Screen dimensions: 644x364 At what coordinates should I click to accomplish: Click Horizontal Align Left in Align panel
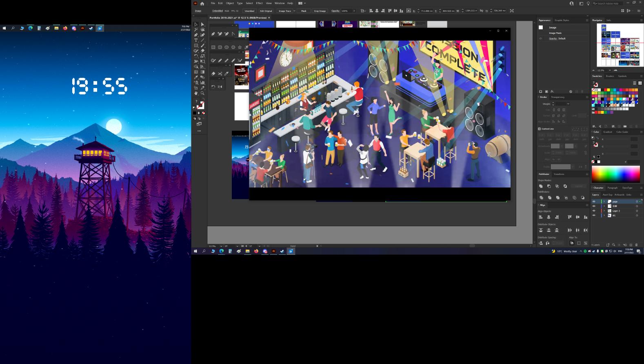click(x=541, y=217)
